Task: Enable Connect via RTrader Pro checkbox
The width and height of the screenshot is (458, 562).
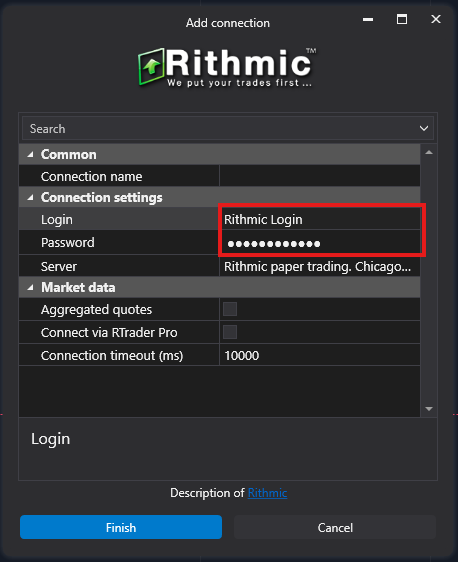Action: [x=230, y=332]
